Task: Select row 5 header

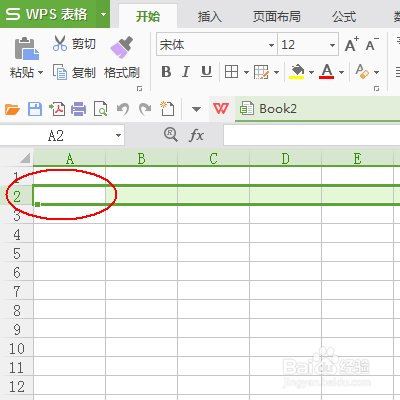Action: tap(17, 254)
